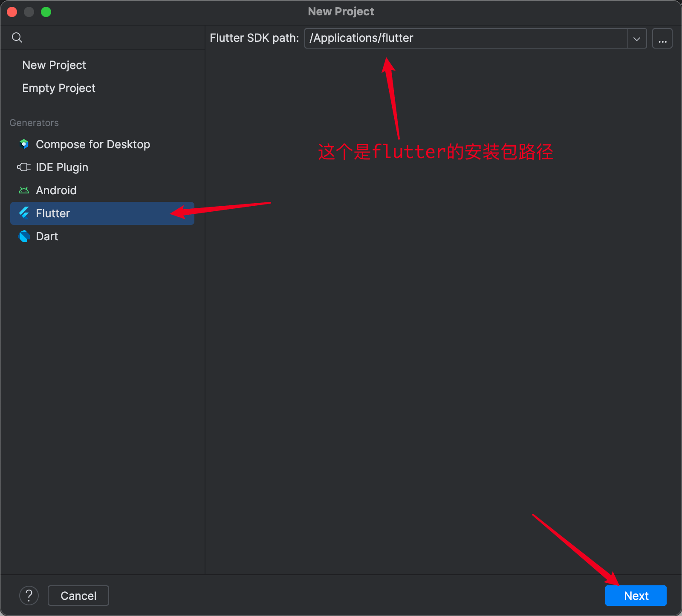Click into the Flutter SDK path field
Image resolution: width=682 pixels, height=616 pixels.
pos(466,38)
